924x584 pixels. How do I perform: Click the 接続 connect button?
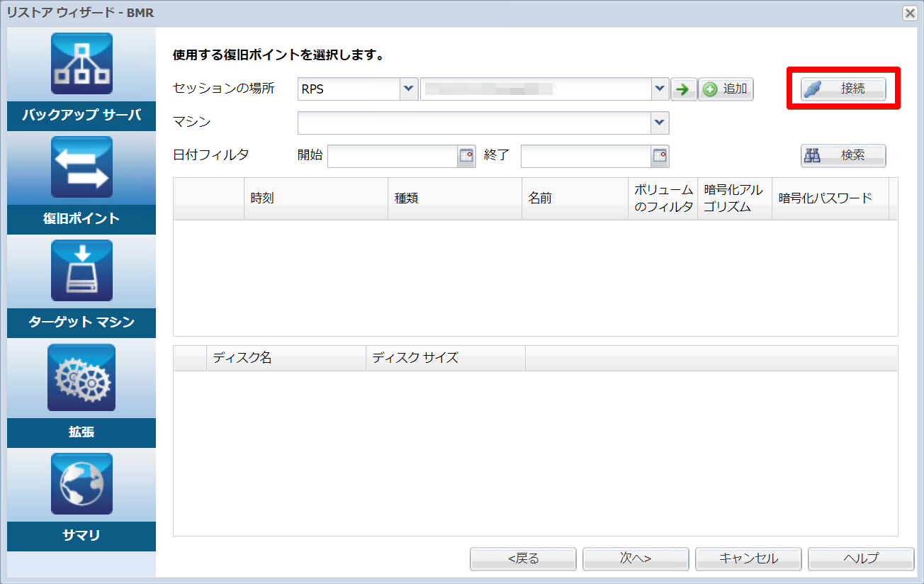(843, 89)
